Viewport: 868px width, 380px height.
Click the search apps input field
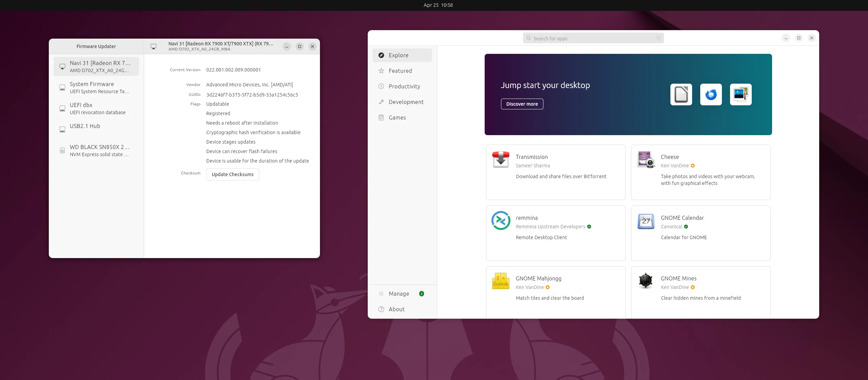click(593, 38)
